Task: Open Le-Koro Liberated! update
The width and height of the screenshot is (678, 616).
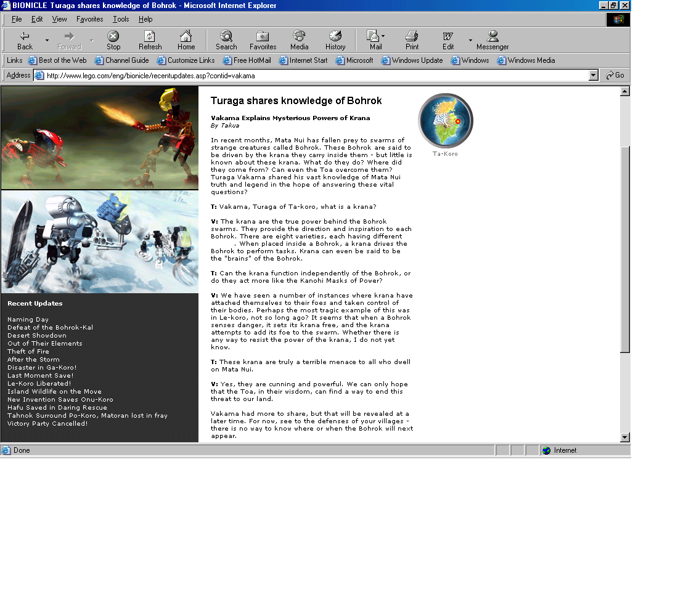Action: tap(39, 383)
